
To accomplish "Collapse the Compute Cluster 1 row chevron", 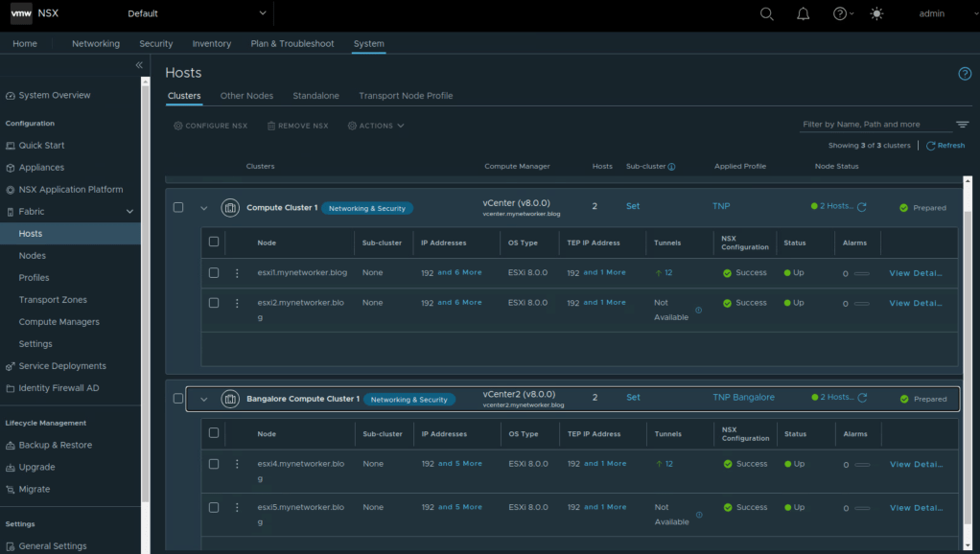I will pyautogui.click(x=203, y=208).
